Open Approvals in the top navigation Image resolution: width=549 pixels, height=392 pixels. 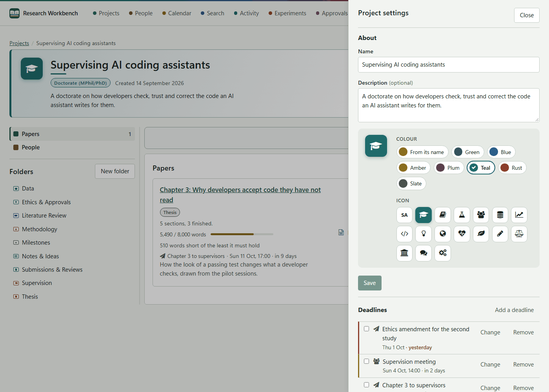tap(332, 13)
